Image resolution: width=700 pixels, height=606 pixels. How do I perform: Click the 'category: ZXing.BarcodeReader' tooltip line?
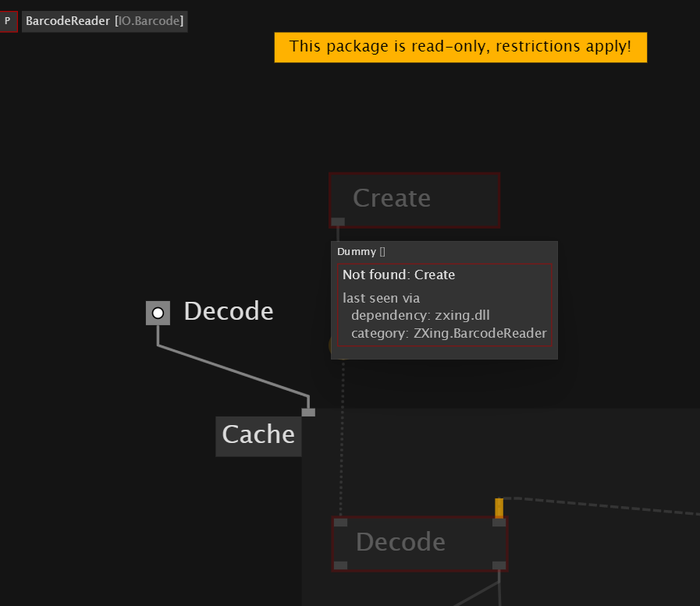point(449,333)
